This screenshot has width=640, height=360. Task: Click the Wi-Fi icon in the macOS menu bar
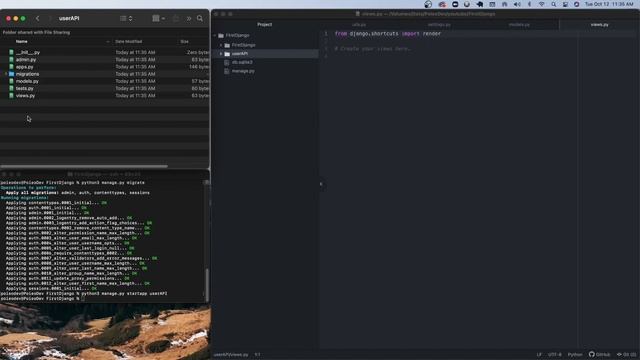[542, 4]
